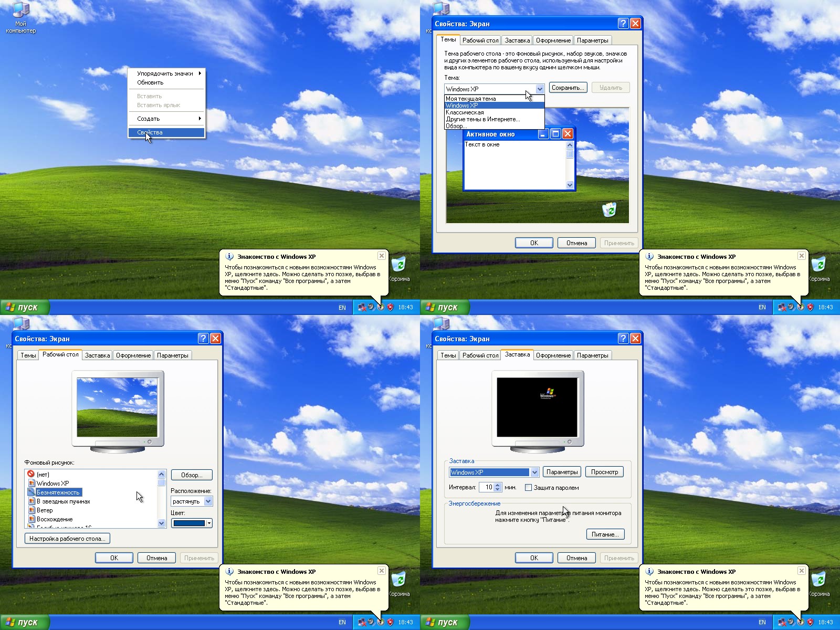Click the icon beside the Ветер wallpaper entry
This screenshot has width=840, height=630.
click(31, 510)
